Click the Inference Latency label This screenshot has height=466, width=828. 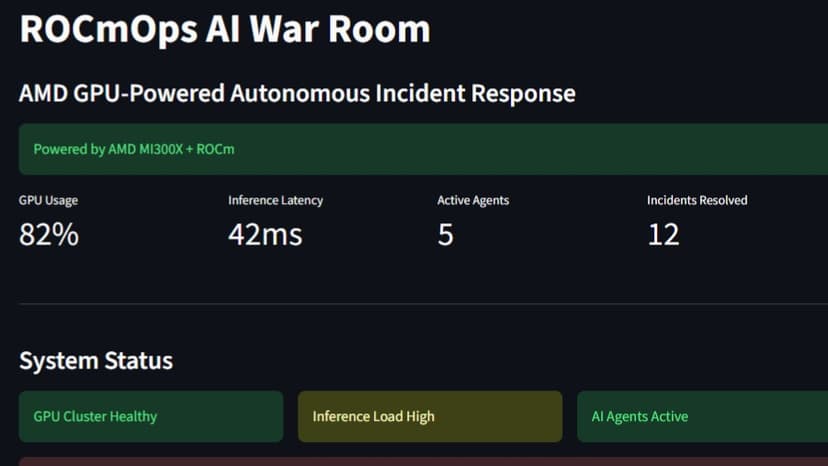pos(276,200)
